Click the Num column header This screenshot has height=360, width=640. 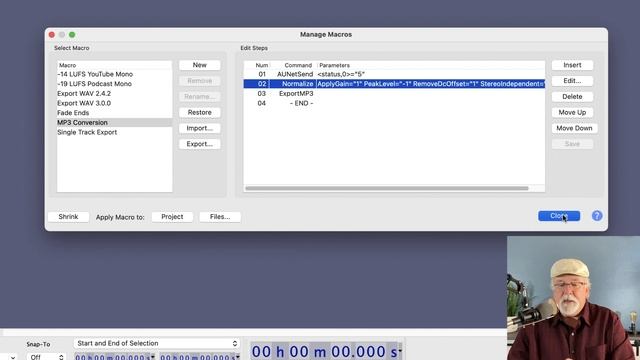click(x=257, y=65)
